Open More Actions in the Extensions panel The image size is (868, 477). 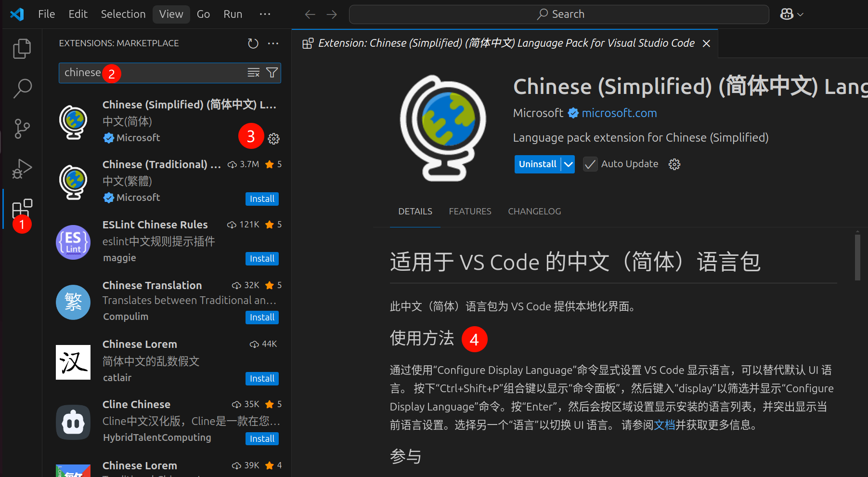pos(273,43)
